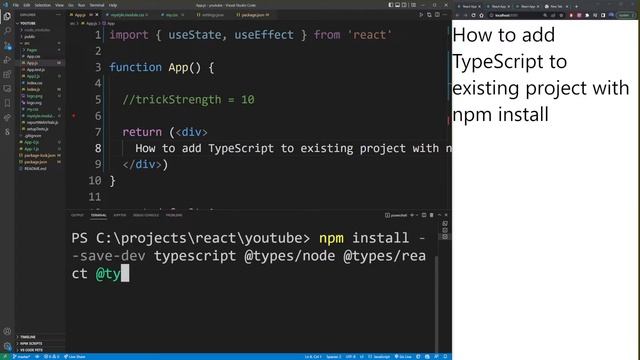Viewport: 640px width, 360px height.
Task: Split the terminal from panel toolbar
Action: click(424, 215)
